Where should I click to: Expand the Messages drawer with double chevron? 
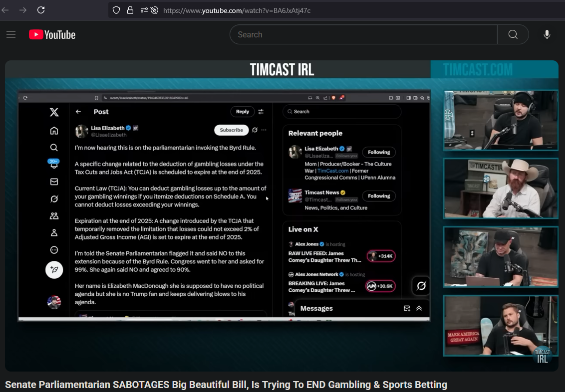pos(419,308)
